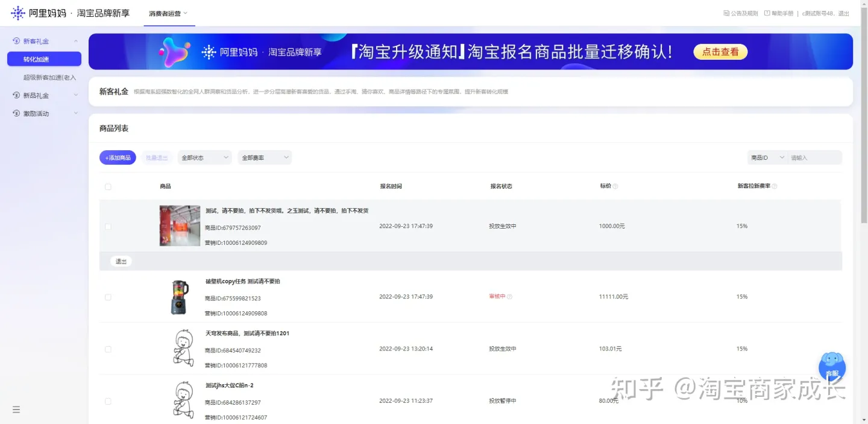Viewport: 868px width, 424px height.
Task: Select 超级新客加速 in the sidebar
Action: [49, 77]
